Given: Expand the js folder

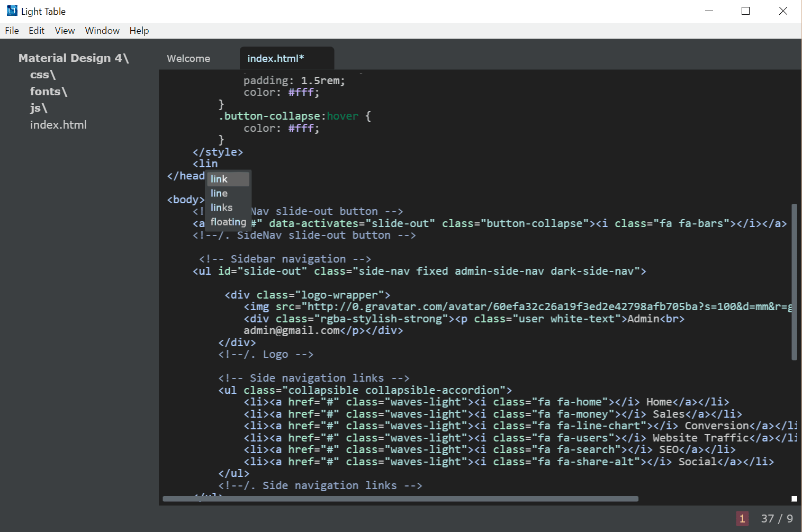Looking at the screenshot, I should (x=39, y=108).
